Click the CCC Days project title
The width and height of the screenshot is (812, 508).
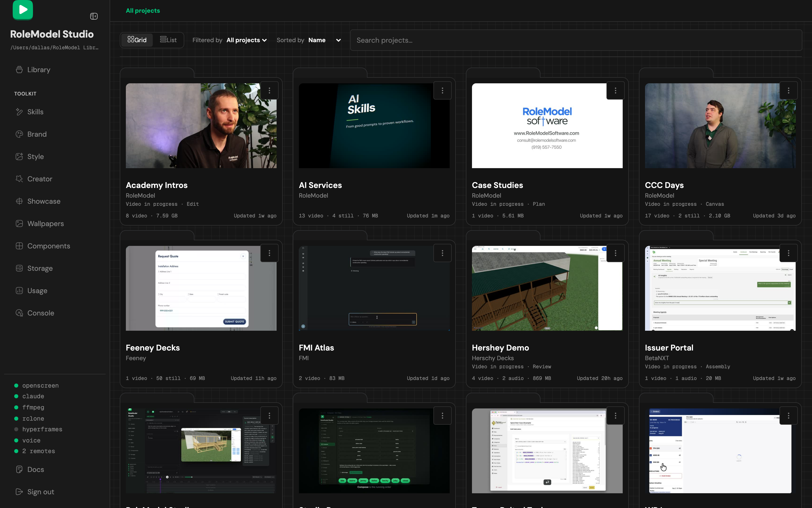coord(664,185)
